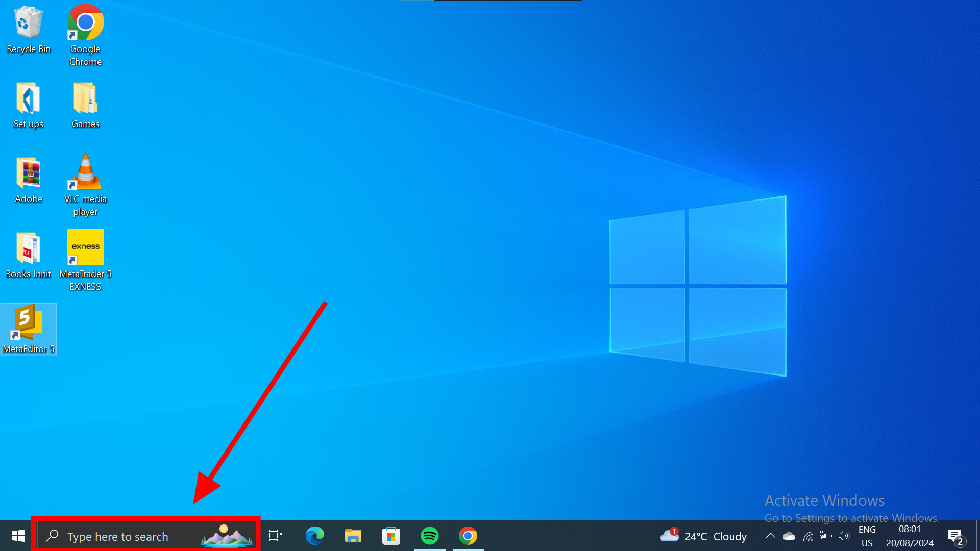Switch to Spotify in the taskbar
Screen dimensions: 980x551
pyautogui.click(x=430, y=536)
